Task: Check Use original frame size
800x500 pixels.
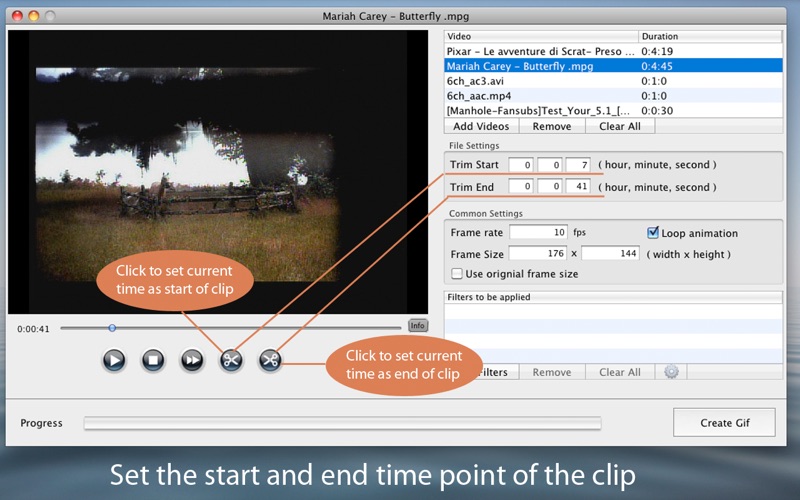Action: [x=457, y=273]
